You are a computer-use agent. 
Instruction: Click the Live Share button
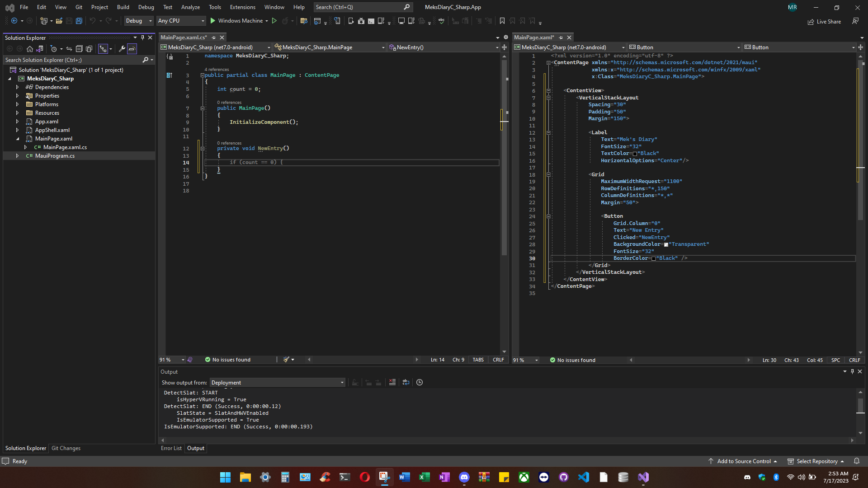[824, 22]
